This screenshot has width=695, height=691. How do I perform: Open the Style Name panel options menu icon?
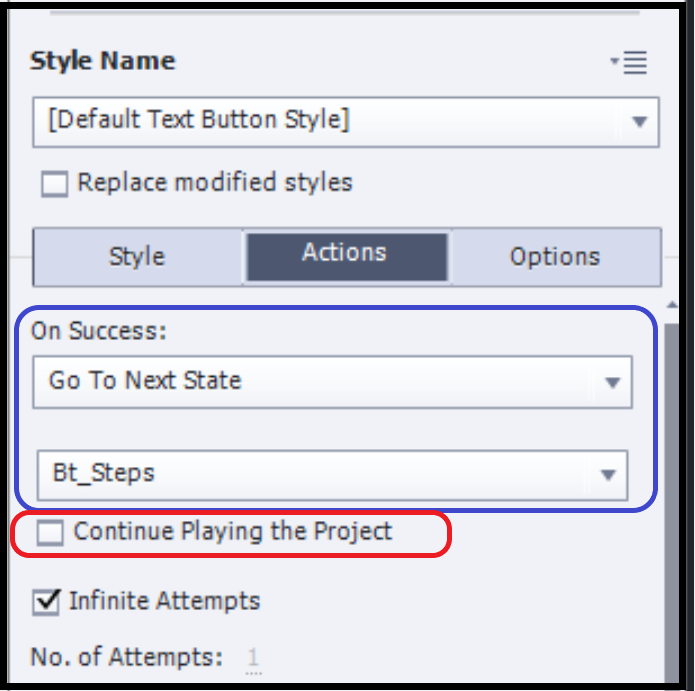click(631, 63)
